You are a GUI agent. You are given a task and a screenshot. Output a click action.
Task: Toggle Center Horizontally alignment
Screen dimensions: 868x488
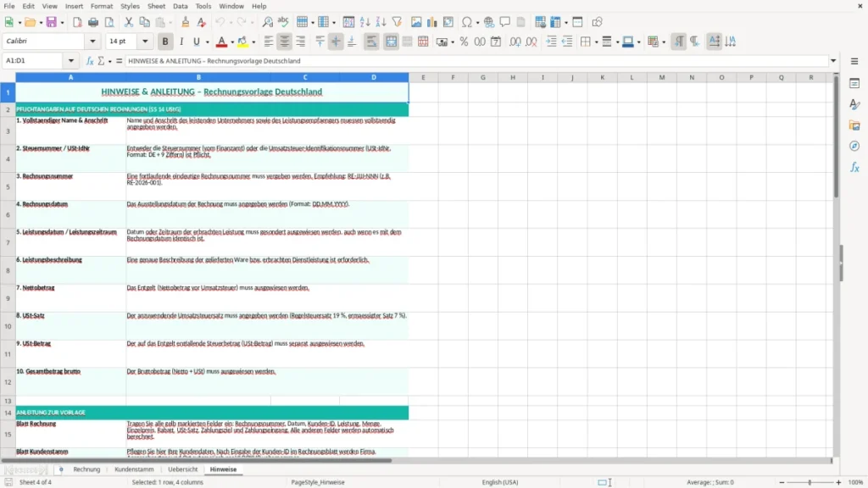tap(285, 42)
